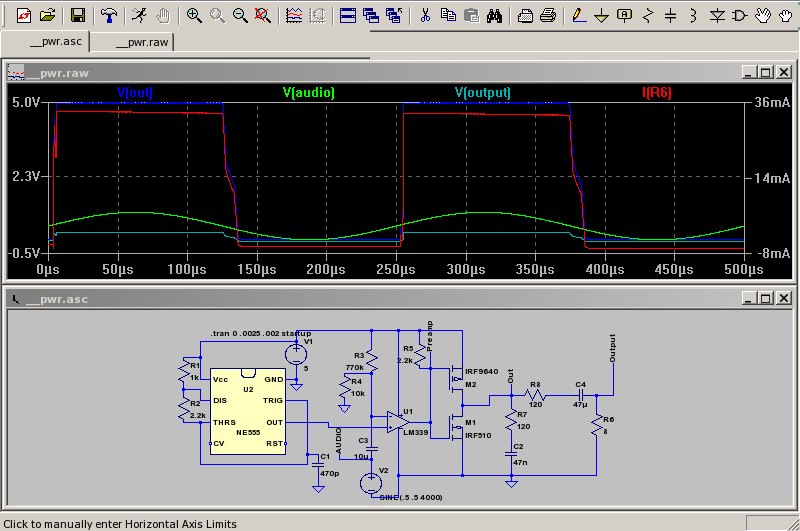Select the move hand tool
This screenshot has width=800, height=531.
(x=763, y=15)
